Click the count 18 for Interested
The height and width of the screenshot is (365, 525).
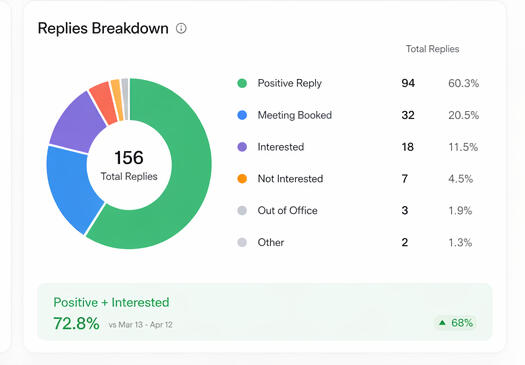(x=407, y=147)
